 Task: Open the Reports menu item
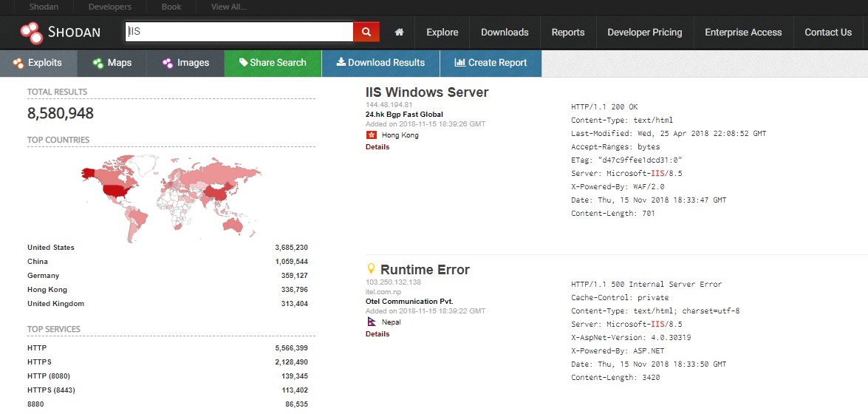click(x=568, y=32)
